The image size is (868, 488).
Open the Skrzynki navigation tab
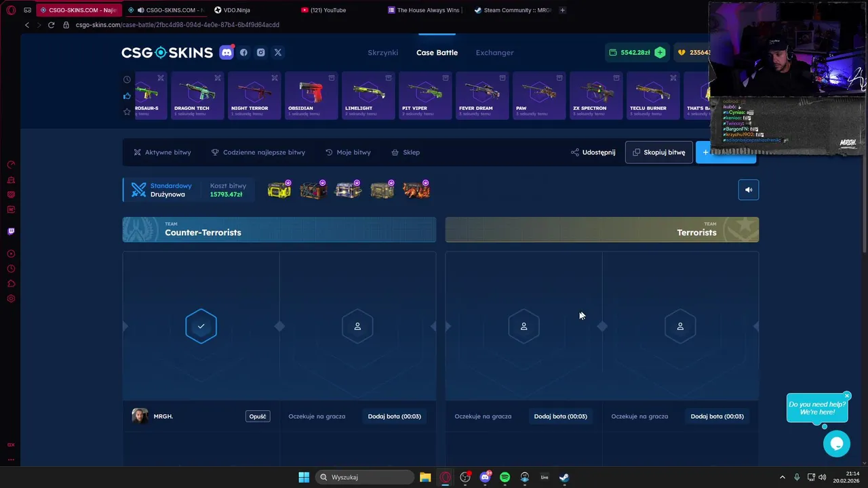pos(382,52)
